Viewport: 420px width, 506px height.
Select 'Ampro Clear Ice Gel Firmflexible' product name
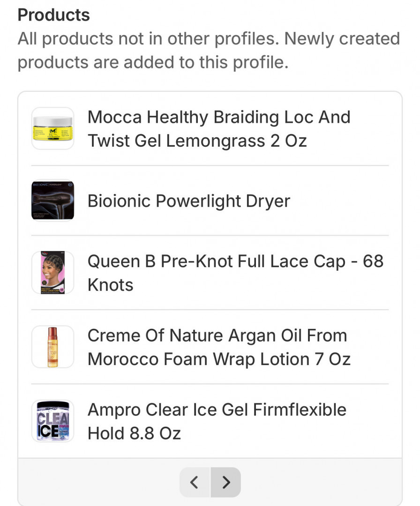217,409
